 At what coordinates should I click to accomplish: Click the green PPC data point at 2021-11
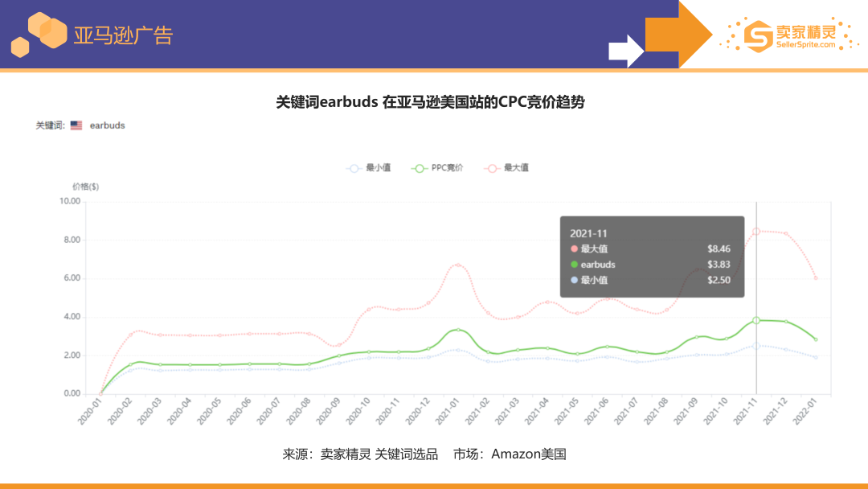[756, 320]
